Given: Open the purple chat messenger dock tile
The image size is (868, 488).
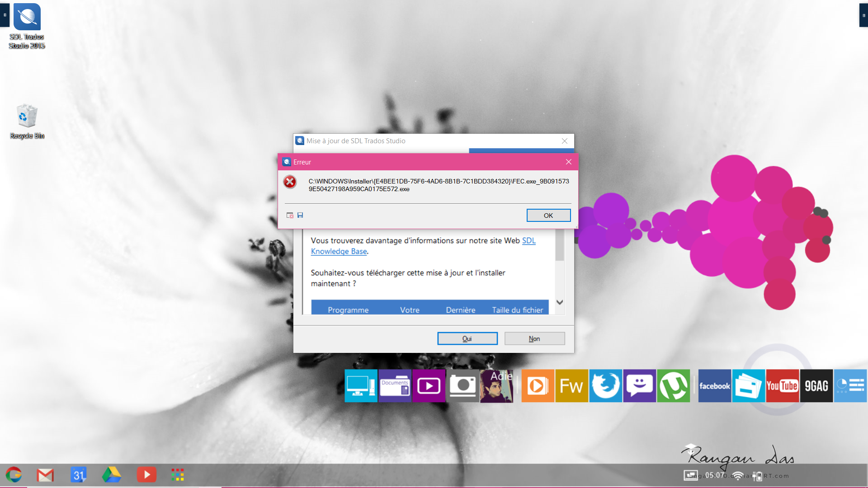Looking at the screenshot, I should (639, 386).
